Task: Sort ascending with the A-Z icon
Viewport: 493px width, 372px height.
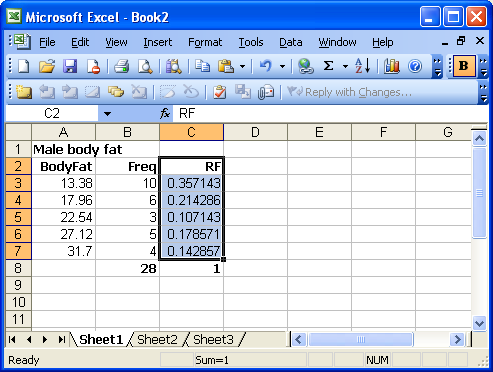Action: [x=363, y=66]
